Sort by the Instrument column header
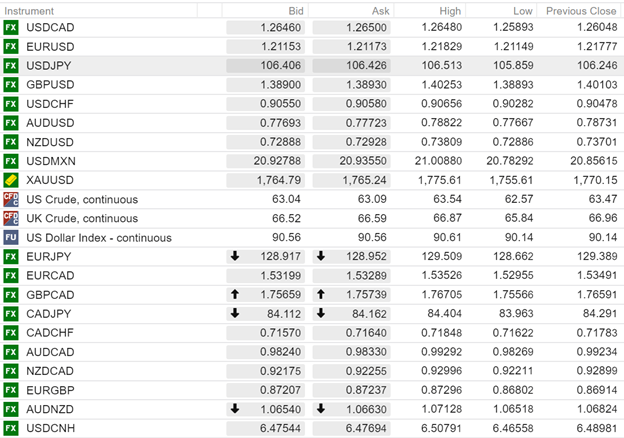Image resolution: width=624 pixels, height=438 pixels. pyautogui.click(x=29, y=10)
